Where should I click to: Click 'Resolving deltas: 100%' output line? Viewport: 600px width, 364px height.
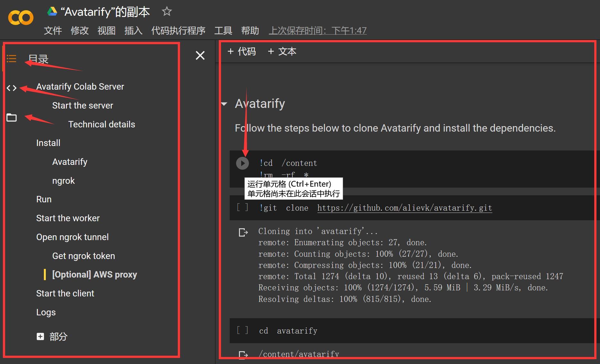345,299
